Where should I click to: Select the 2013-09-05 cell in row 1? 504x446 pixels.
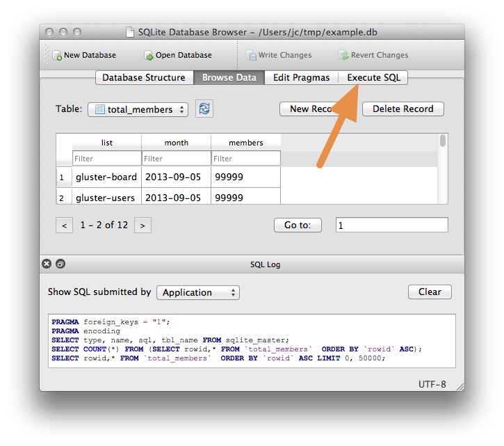pos(176,177)
